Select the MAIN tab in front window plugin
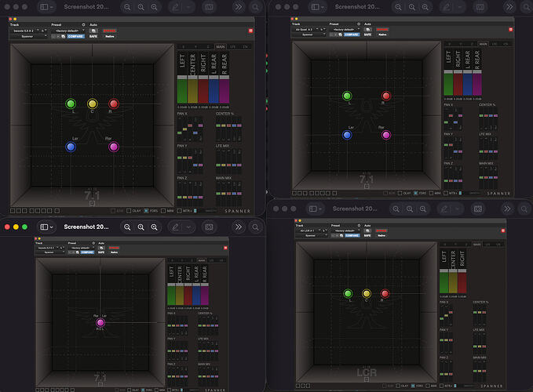 (x=202, y=260)
